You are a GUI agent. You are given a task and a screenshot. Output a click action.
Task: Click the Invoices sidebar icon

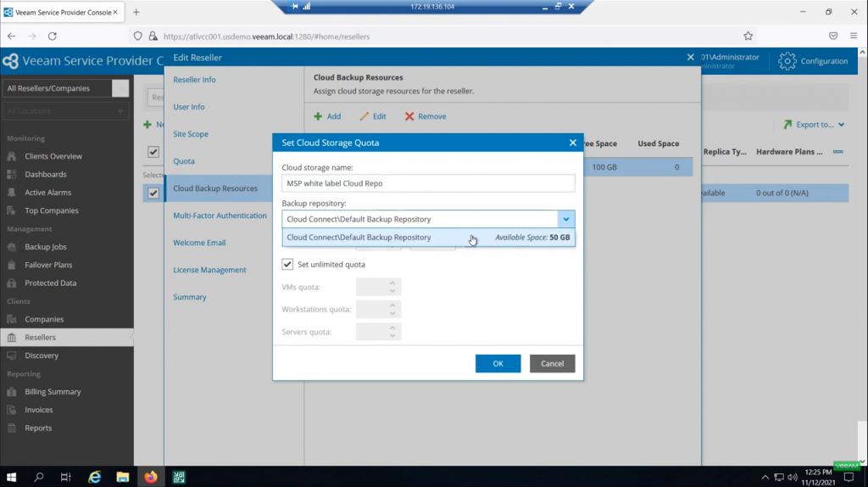[x=12, y=410]
